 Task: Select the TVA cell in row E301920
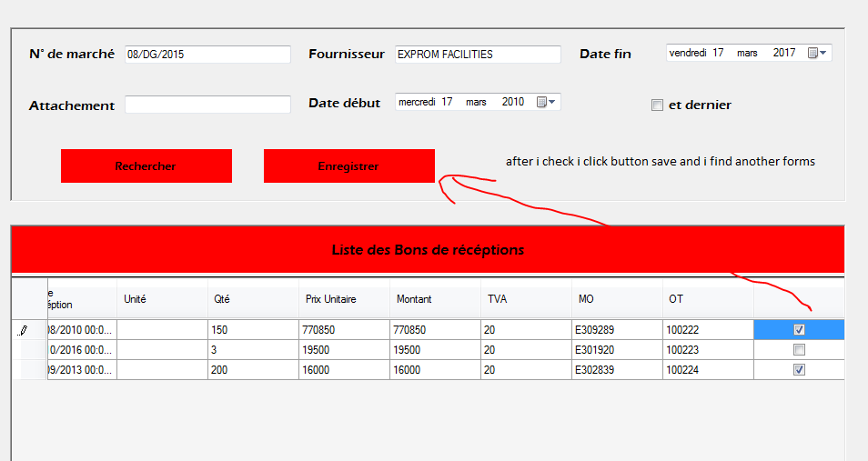(526, 350)
